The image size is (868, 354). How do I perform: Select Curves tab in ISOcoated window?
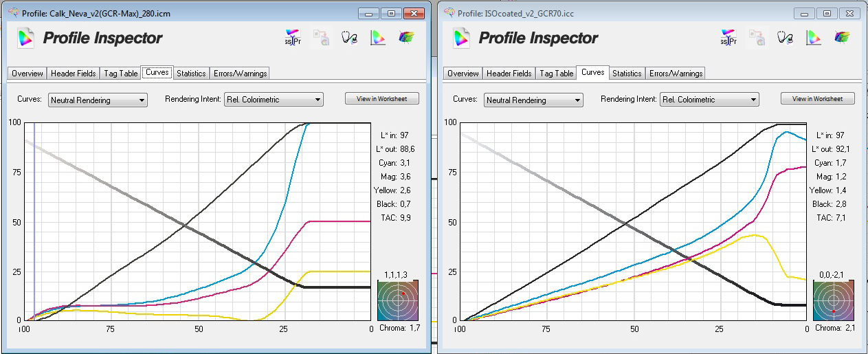(x=592, y=72)
